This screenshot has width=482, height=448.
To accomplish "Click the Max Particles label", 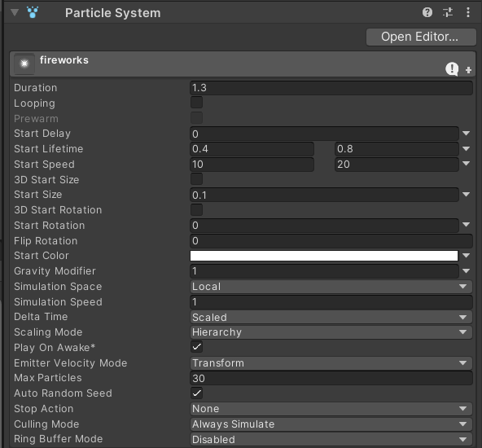I will tap(48, 378).
